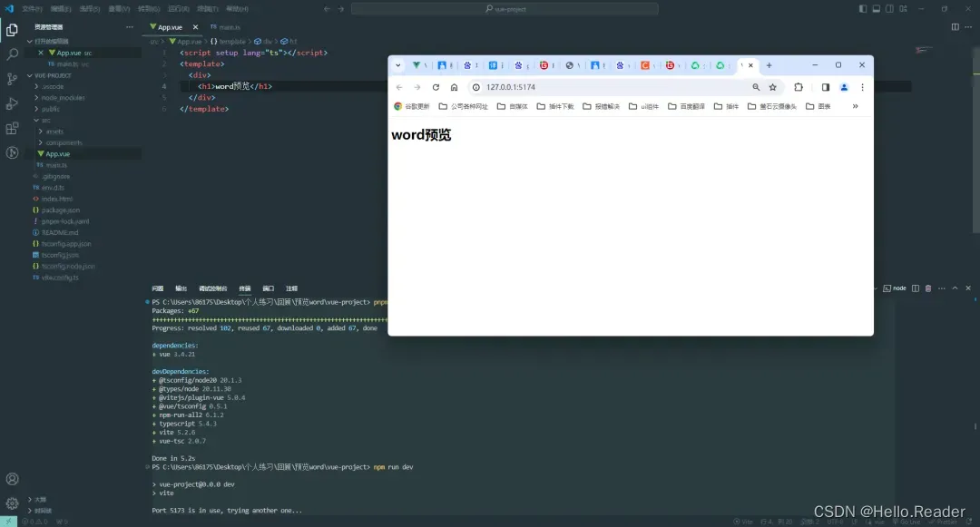This screenshot has width=980, height=527.
Task: Kill the terminal with the trash icon
Action: click(928, 288)
